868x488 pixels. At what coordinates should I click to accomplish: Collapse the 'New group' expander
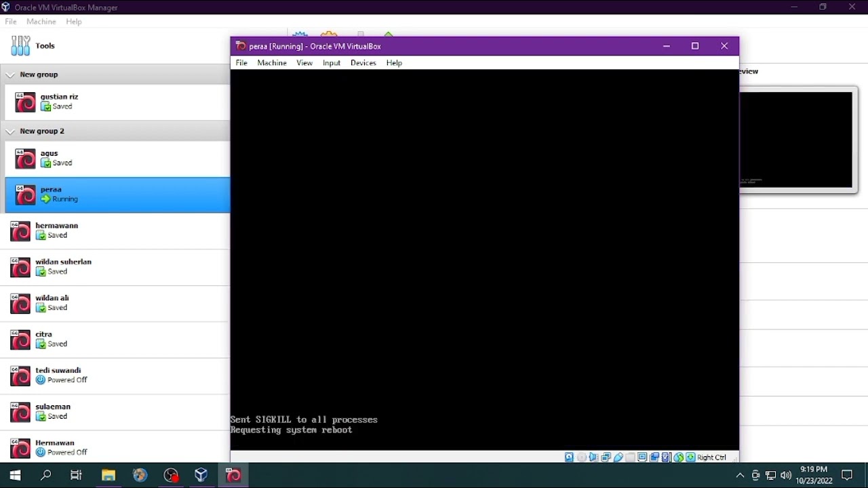coord(10,75)
